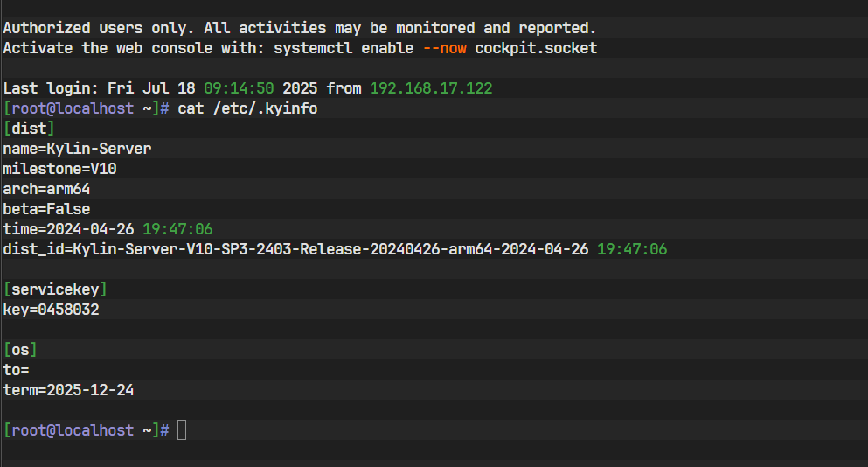The height and width of the screenshot is (467, 868).
Task: Click the cockpit.socket text
Action: [x=536, y=48]
